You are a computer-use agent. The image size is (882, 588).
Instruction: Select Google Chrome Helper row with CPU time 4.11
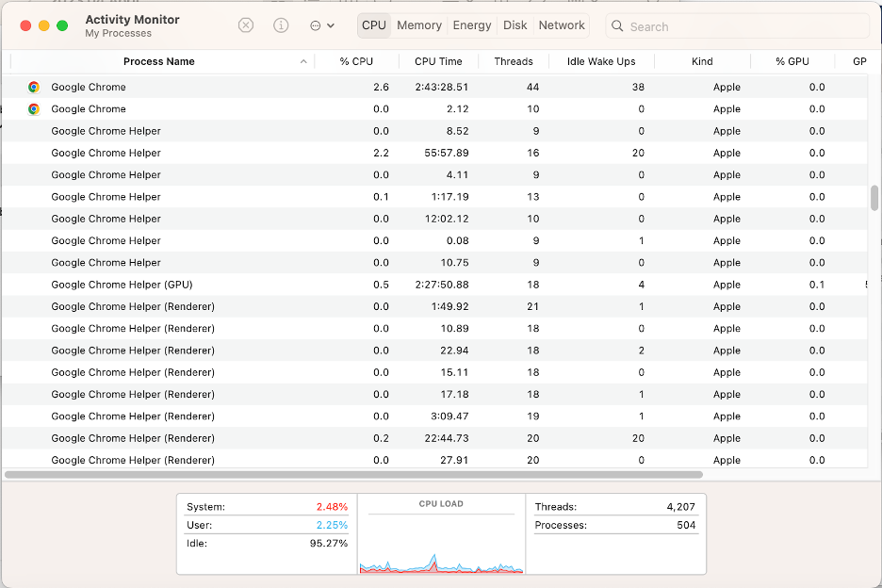(x=434, y=174)
